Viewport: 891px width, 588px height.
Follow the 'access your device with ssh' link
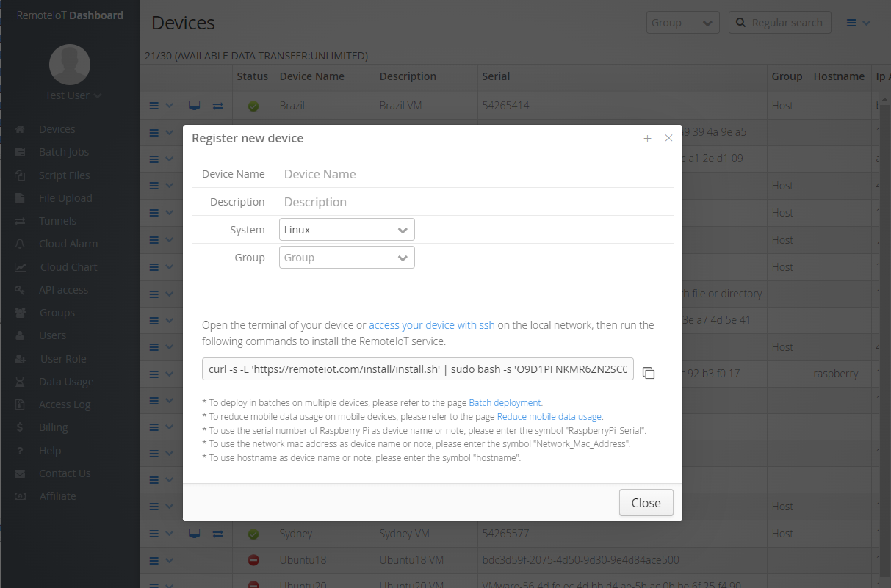[x=432, y=325]
